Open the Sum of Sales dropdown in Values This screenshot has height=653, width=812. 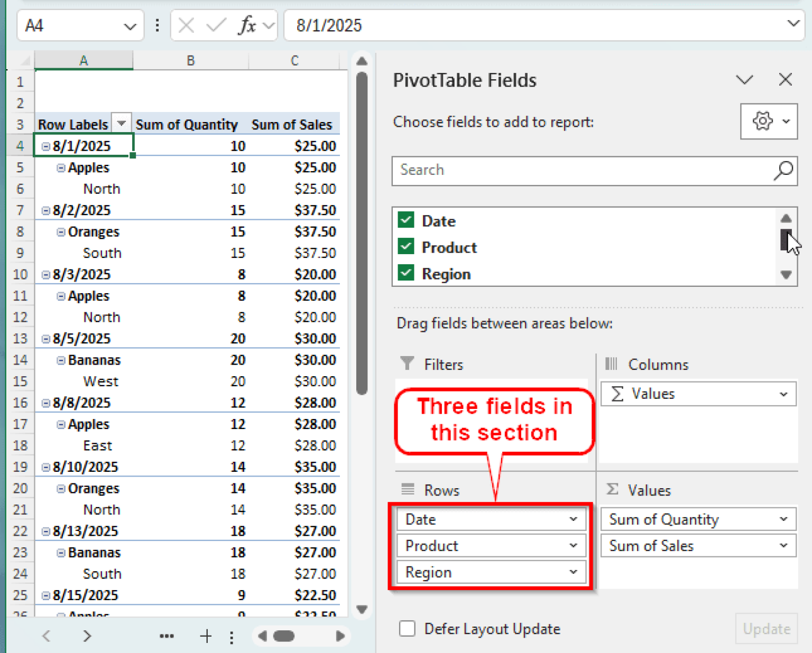pos(784,546)
